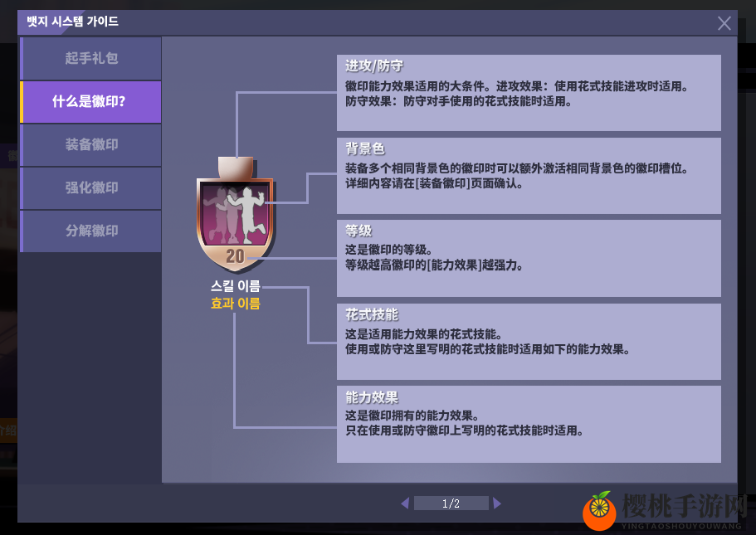Image resolution: width=756 pixels, height=535 pixels.
Task: Click the badge shield icon
Action: pyautogui.click(x=236, y=215)
